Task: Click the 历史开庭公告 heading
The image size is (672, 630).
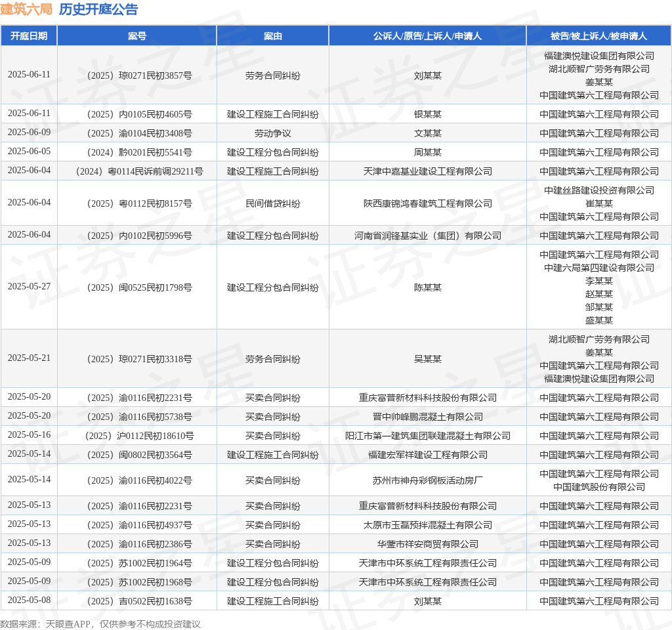Action: pos(98,9)
